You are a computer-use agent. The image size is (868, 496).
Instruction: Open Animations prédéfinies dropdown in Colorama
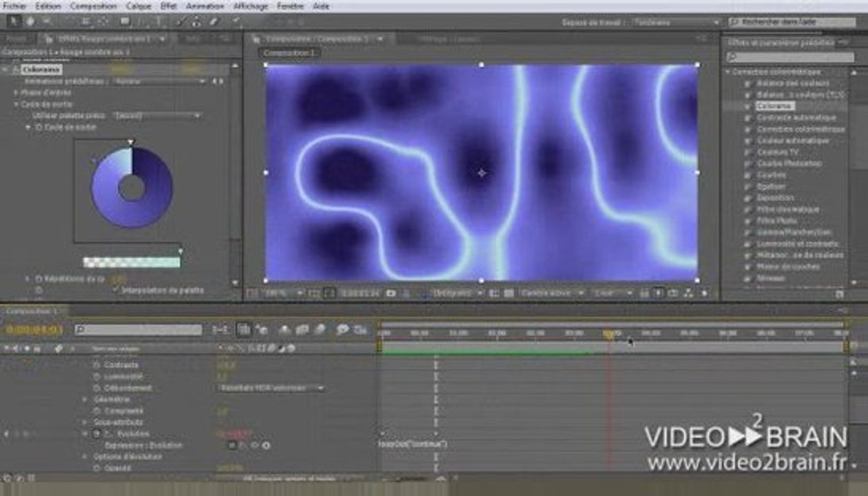tap(160, 81)
